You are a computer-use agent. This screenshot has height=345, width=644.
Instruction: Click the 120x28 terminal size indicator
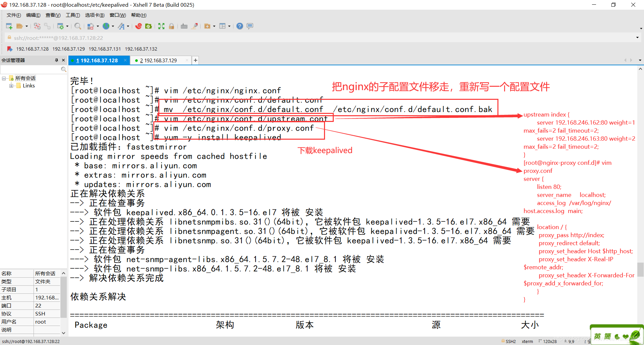(547, 341)
